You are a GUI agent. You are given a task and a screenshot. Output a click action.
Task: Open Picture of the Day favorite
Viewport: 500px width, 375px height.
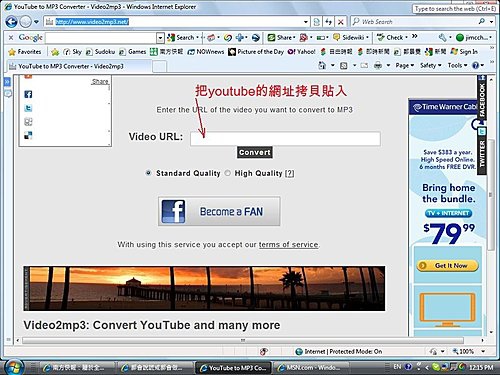(x=256, y=52)
